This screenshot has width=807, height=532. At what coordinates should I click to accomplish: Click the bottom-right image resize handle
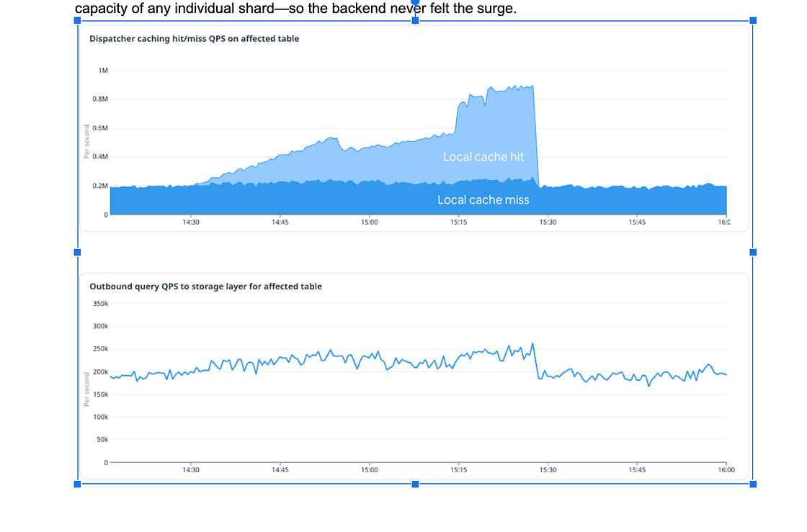click(753, 484)
